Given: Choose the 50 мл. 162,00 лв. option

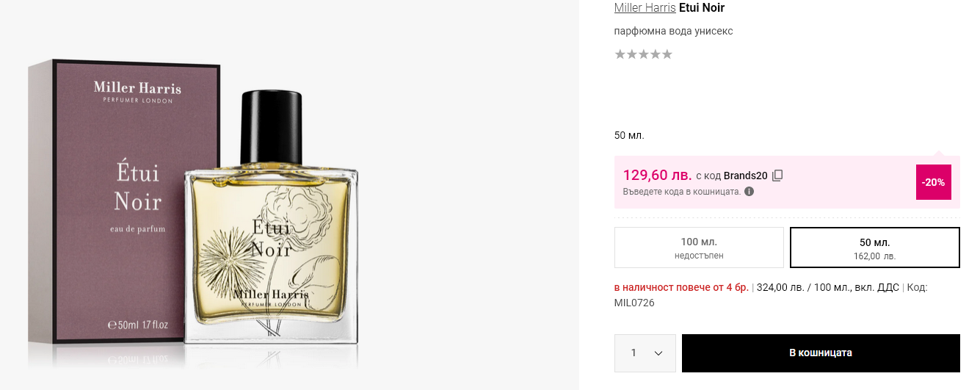Looking at the screenshot, I should click(874, 248).
